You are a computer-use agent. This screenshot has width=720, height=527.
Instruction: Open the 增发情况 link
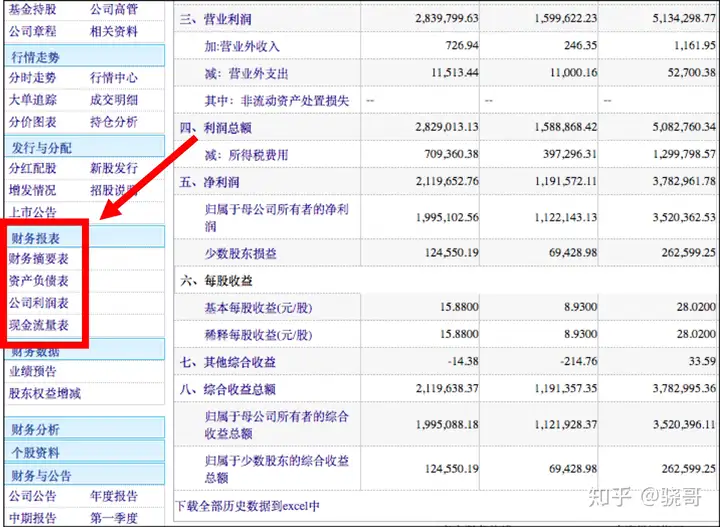coord(32,190)
